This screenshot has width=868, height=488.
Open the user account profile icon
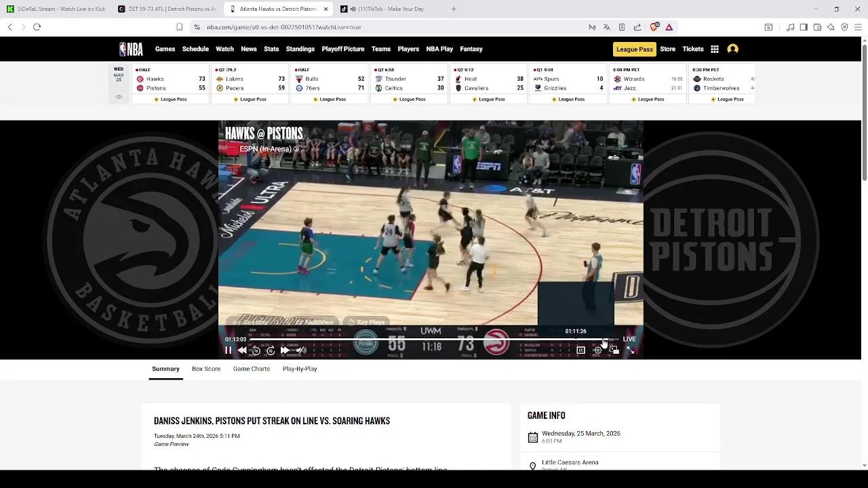coord(732,49)
